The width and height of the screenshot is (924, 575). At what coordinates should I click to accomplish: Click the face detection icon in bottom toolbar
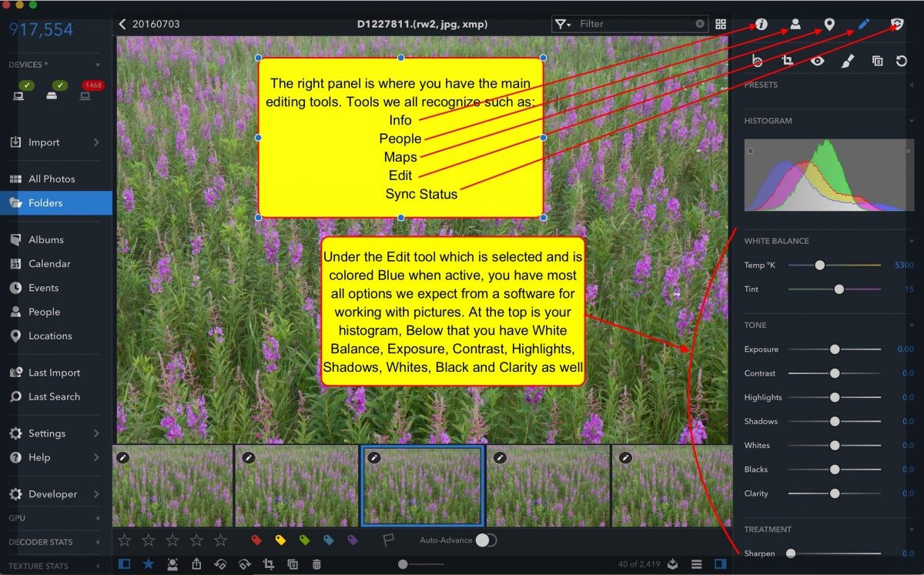tap(172, 564)
